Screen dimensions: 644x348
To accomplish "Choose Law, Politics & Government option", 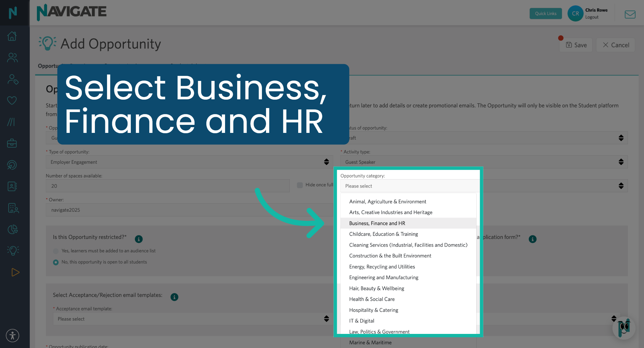I will [x=408, y=332].
